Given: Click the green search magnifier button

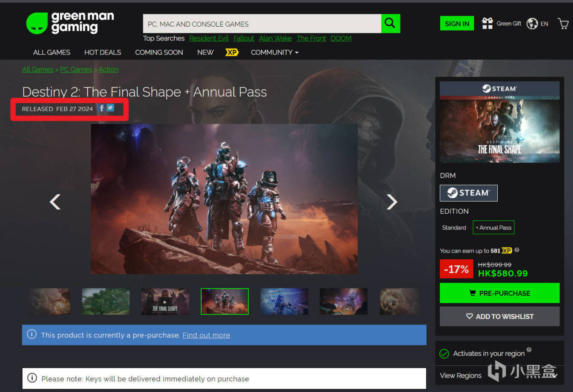Looking at the screenshot, I should [x=390, y=23].
